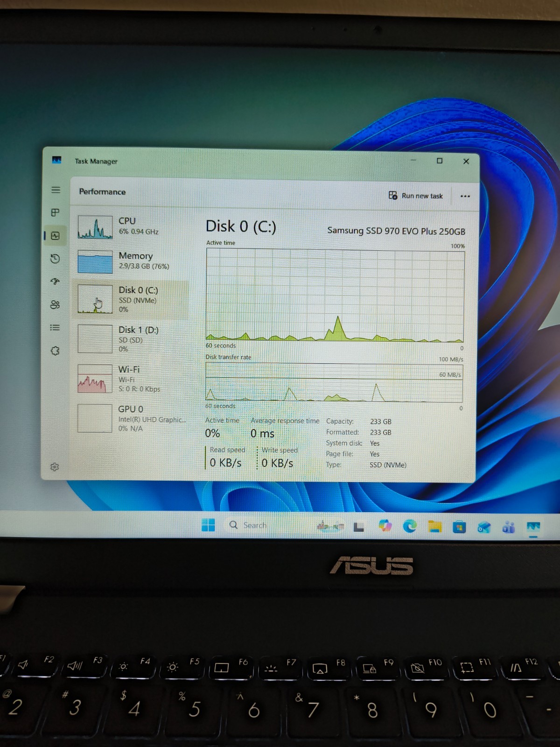This screenshot has height=747, width=560.
Task: Open Microsoft Teams from the taskbar
Action: coord(509,528)
